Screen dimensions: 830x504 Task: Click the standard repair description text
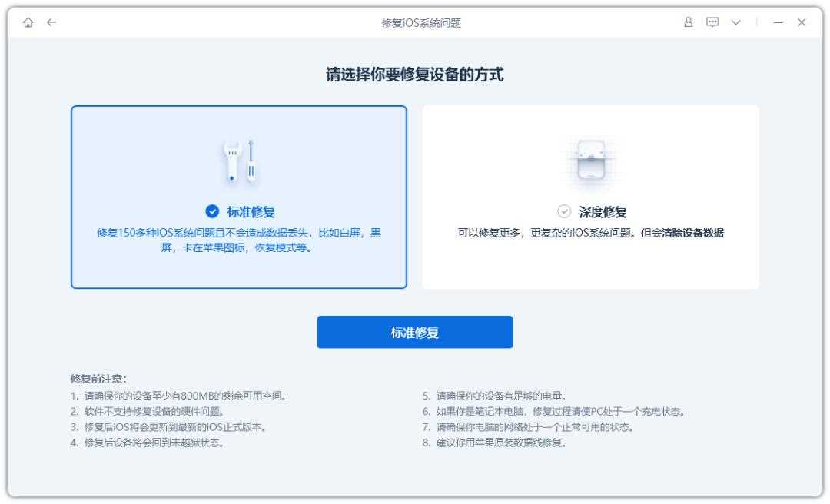pyautogui.click(x=238, y=240)
